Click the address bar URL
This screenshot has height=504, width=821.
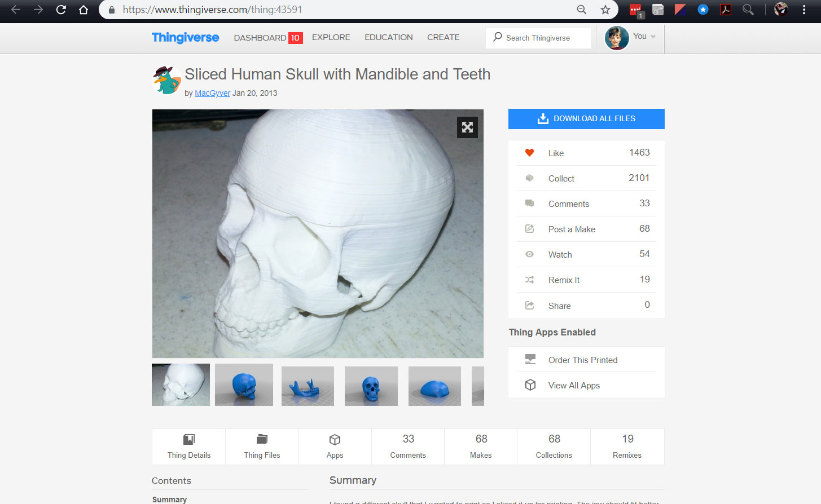point(213,10)
